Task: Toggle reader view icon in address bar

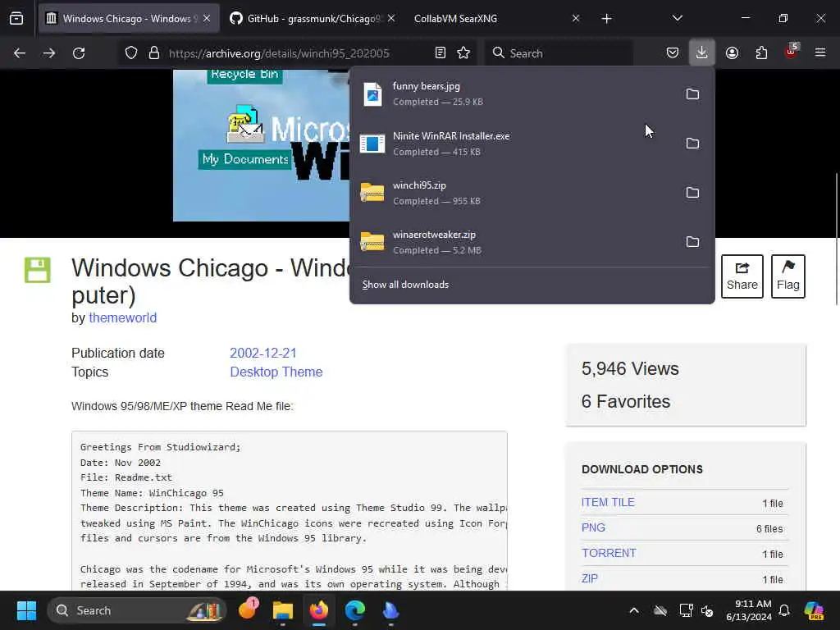Action: click(441, 53)
